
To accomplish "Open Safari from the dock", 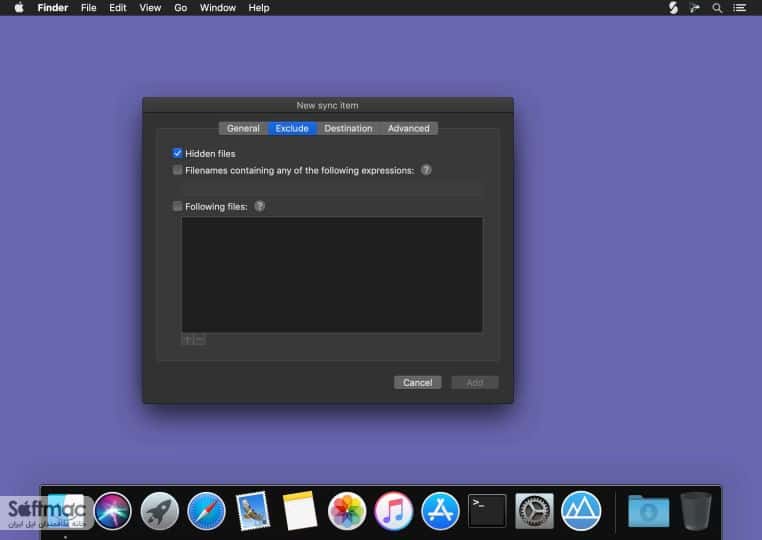I will (206, 511).
